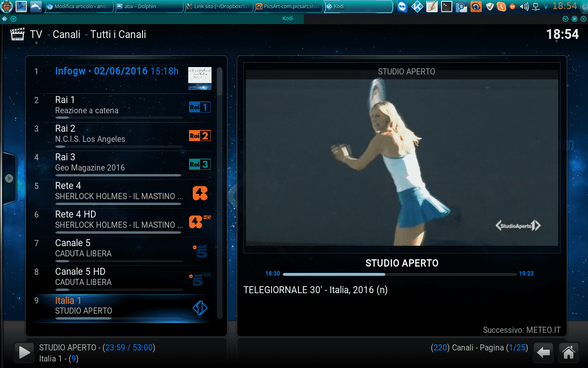The image size is (588, 368).
Task: Click the window pin icon in titlebar
Action: tap(13, 19)
